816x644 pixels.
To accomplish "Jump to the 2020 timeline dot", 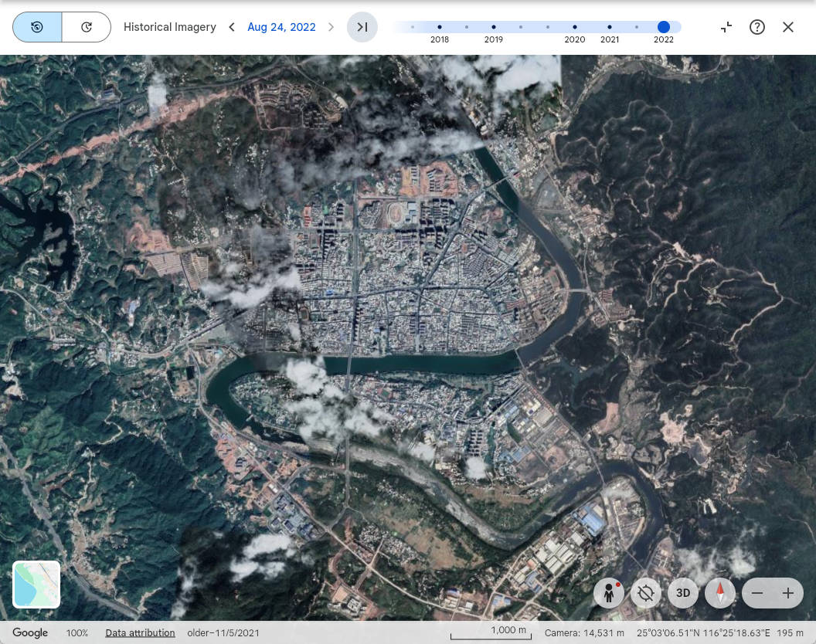I will 575,27.
